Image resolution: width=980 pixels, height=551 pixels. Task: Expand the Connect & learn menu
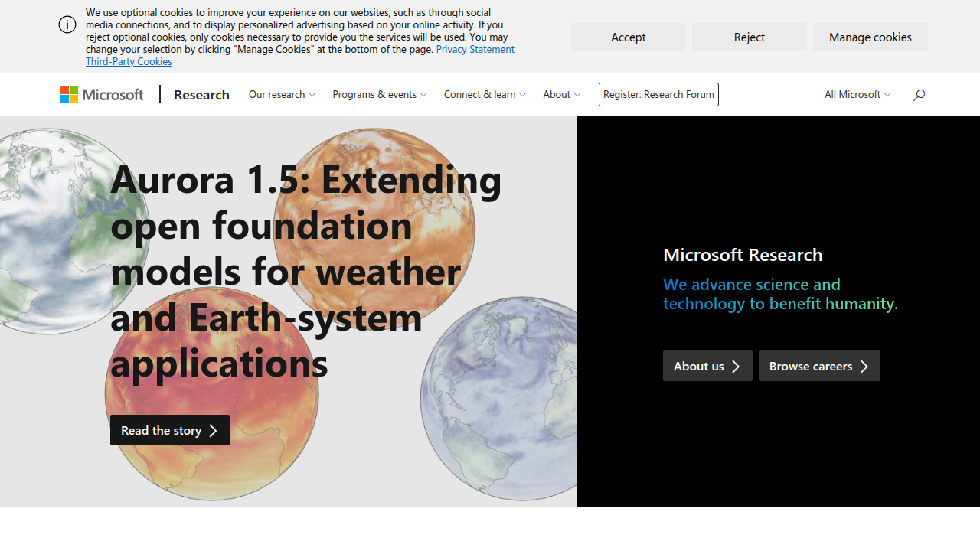(x=485, y=94)
